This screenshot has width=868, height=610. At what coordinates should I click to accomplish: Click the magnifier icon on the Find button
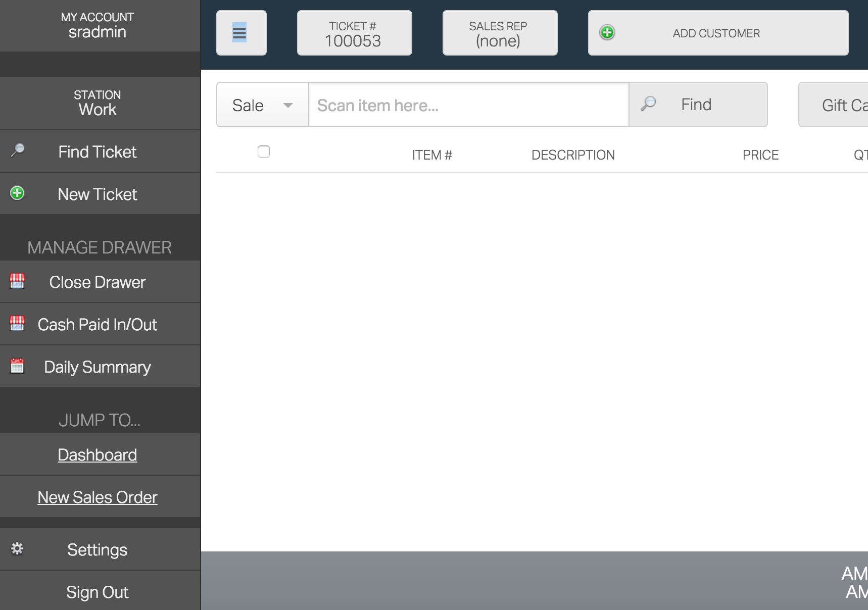pos(648,104)
